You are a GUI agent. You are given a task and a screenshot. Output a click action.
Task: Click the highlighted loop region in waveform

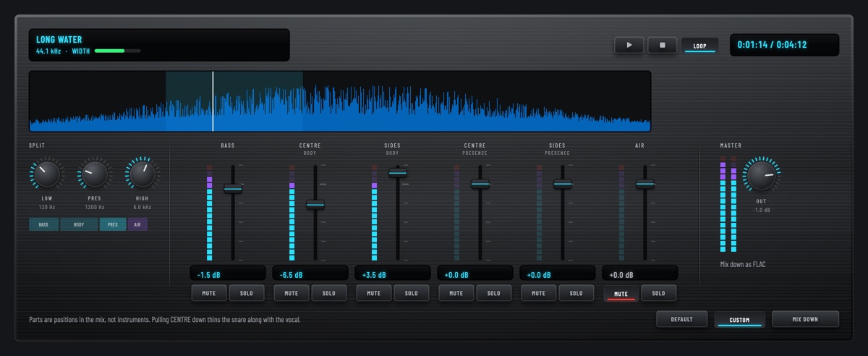click(x=234, y=101)
